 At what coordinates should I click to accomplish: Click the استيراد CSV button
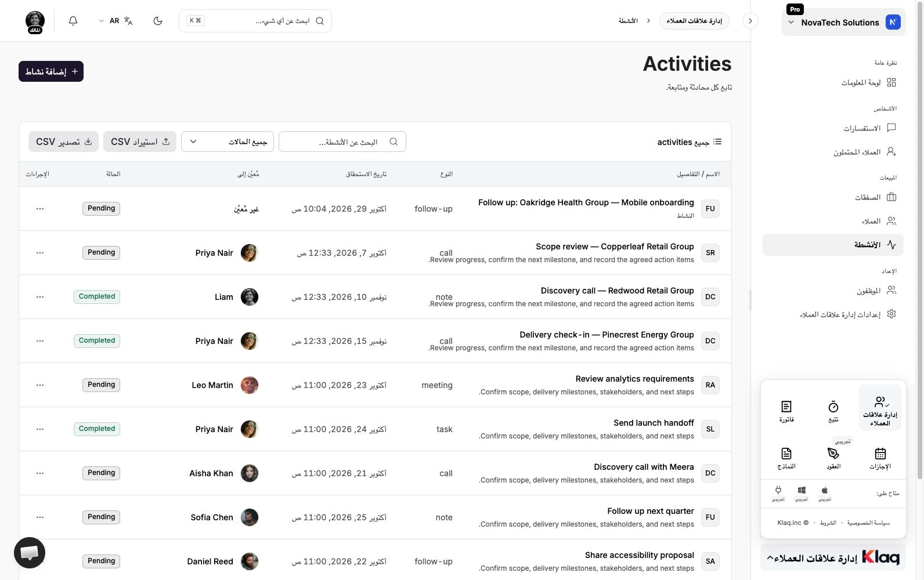tap(140, 142)
